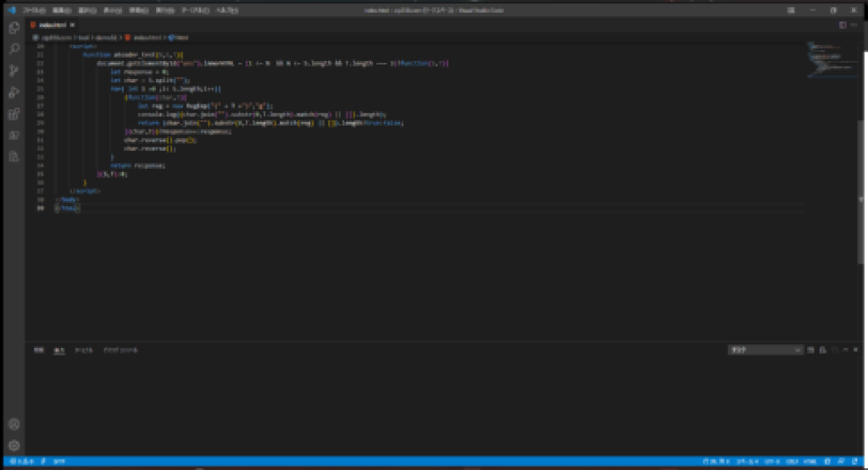This screenshot has width=868, height=470.
Task: Open the ヘルプ (Help) menu
Action: point(227,10)
